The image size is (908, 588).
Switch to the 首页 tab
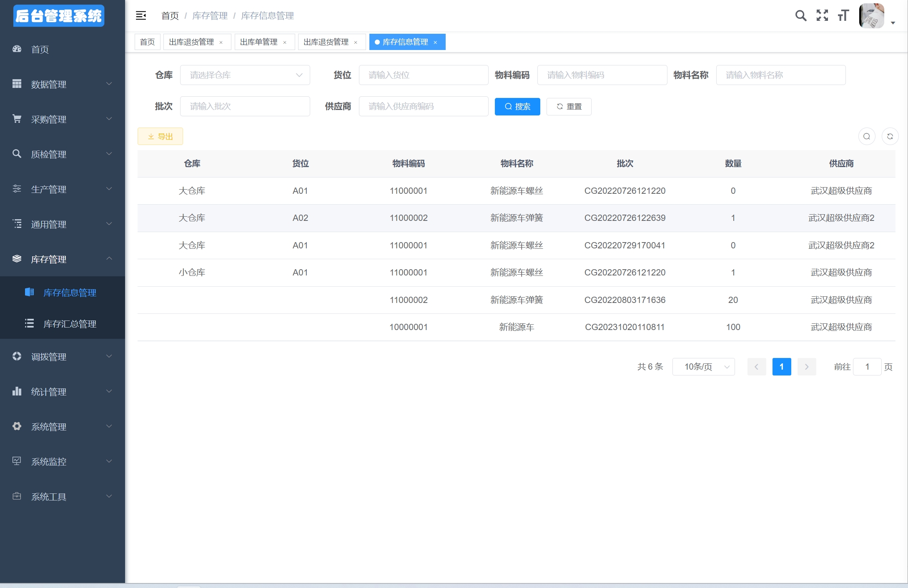147,42
